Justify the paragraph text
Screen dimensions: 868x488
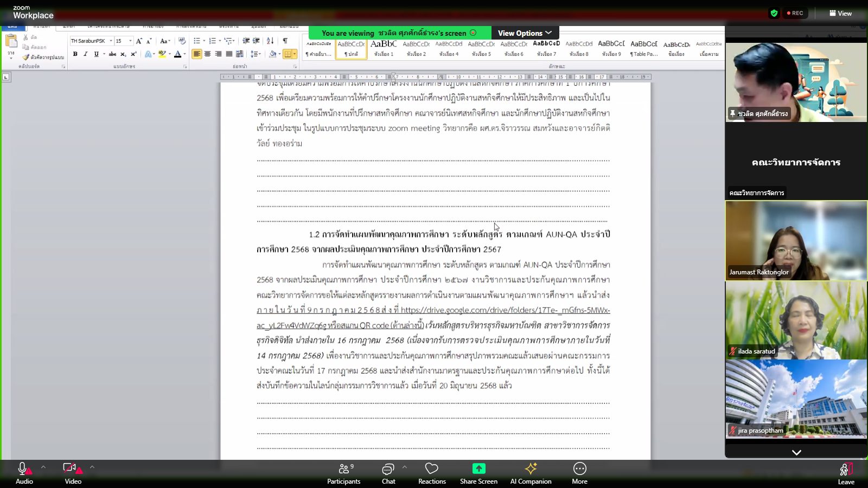pos(229,54)
